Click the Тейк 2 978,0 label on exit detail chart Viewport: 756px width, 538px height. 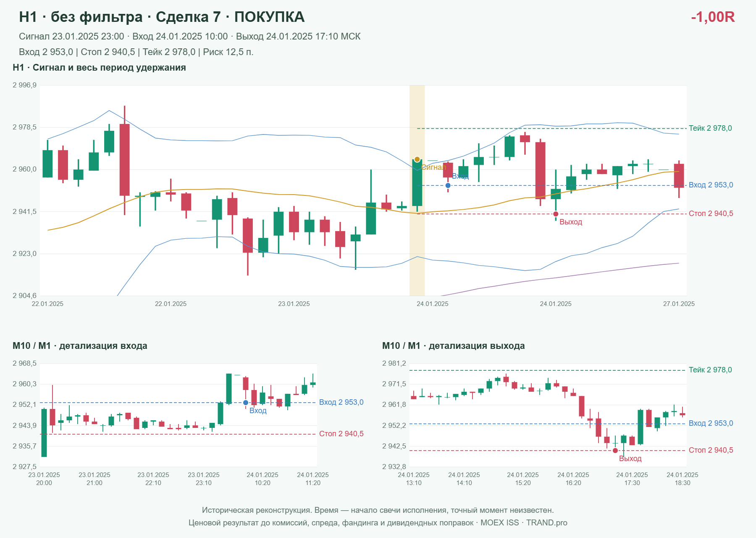tap(710, 370)
